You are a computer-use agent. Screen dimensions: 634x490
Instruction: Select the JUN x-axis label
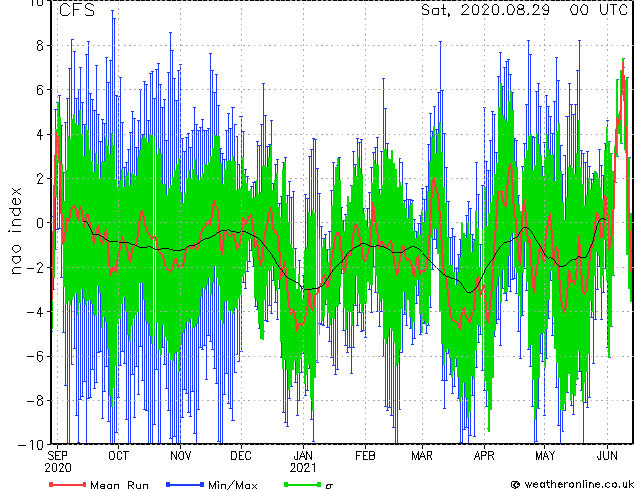point(607,456)
